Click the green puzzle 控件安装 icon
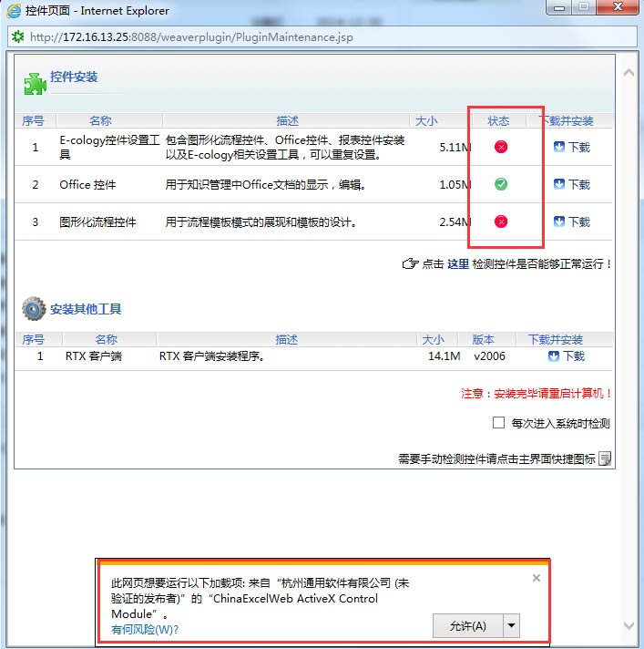The height and width of the screenshot is (649, 644). pyautogui.click(x=35, y=82)
